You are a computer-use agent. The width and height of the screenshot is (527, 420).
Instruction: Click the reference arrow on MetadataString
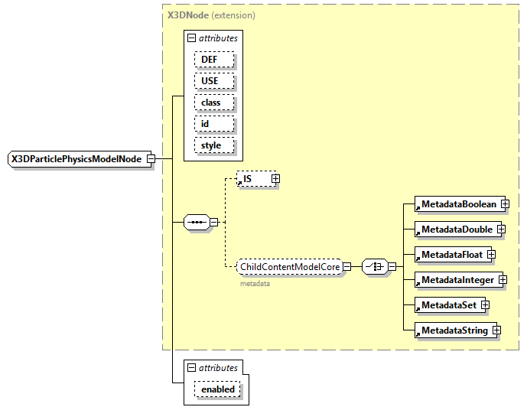(418, 334)
